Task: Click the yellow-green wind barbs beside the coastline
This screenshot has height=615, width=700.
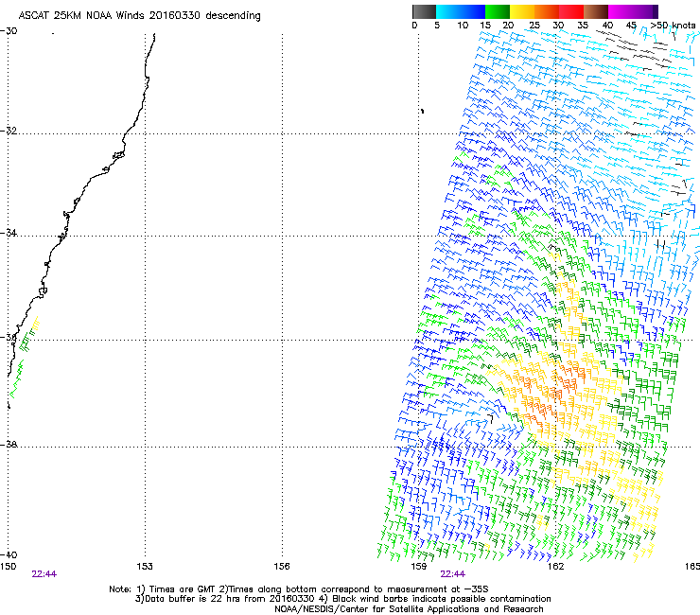Action: [25, 358]
